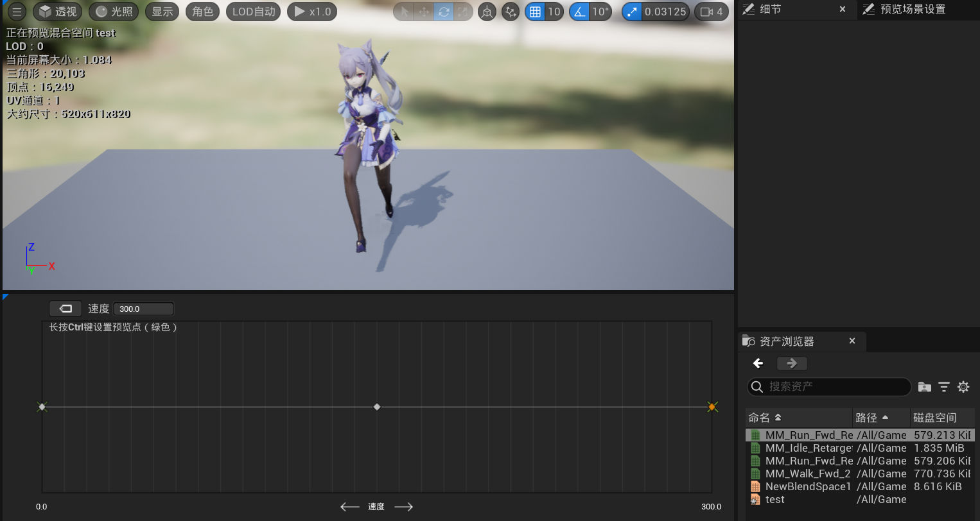Select the MM_Walk_Fwd_2 animation asset

click(860, 474)
